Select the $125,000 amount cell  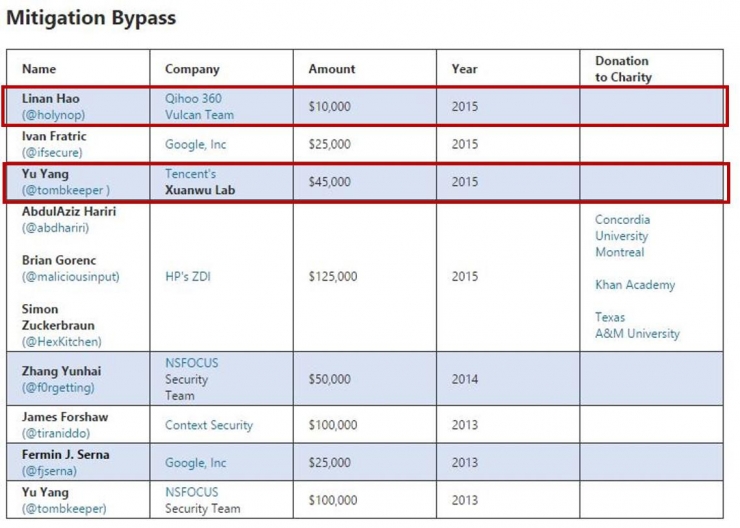tap(332, 276)
